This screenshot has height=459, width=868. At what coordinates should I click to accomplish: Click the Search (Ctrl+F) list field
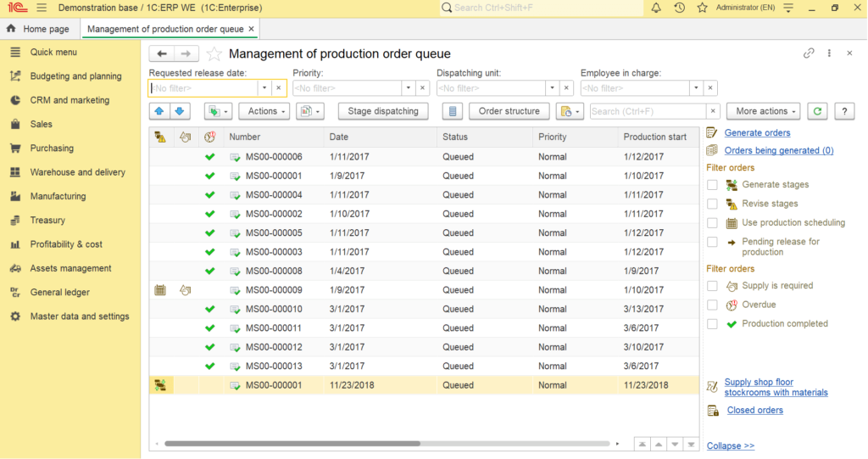pyautogui.click(x=648, y=111)
